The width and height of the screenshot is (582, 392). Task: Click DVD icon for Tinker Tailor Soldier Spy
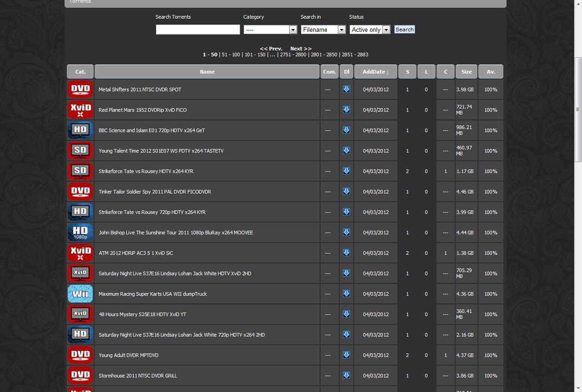point(80,192)
